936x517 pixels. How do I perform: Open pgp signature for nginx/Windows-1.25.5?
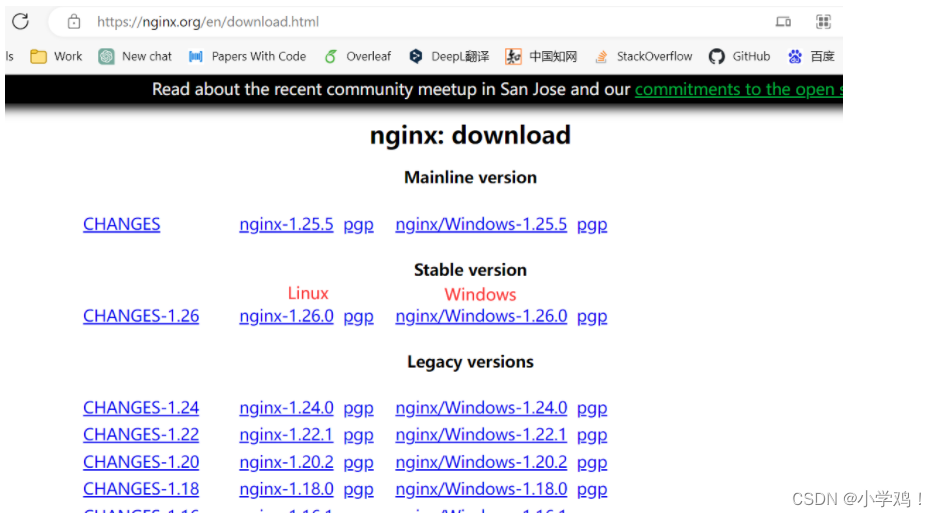(592, 226)
